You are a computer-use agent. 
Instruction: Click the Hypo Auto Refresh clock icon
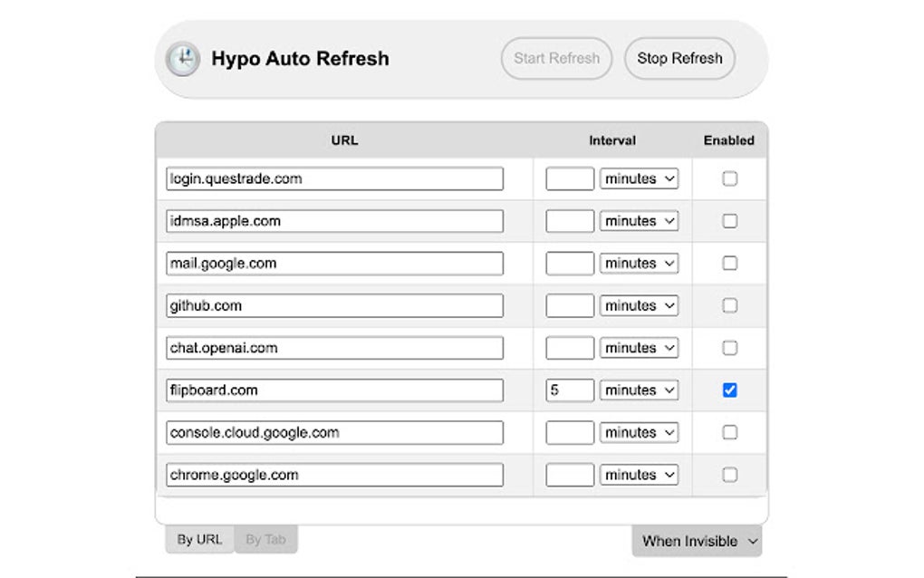click(183, 58)
